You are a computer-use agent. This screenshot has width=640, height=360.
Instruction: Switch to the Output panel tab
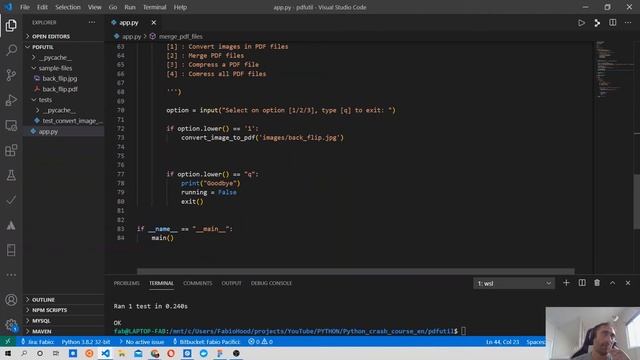tap(231, 283)
